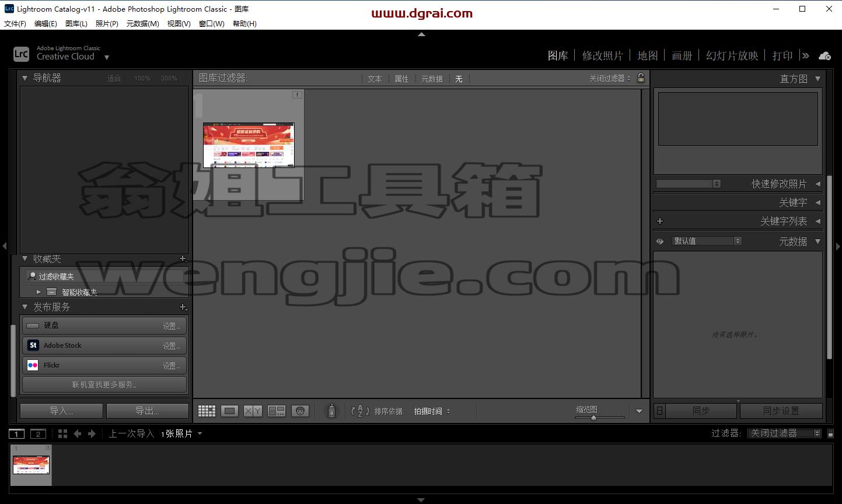Collapse the 发布服务 panel

[x=25, y=307]
